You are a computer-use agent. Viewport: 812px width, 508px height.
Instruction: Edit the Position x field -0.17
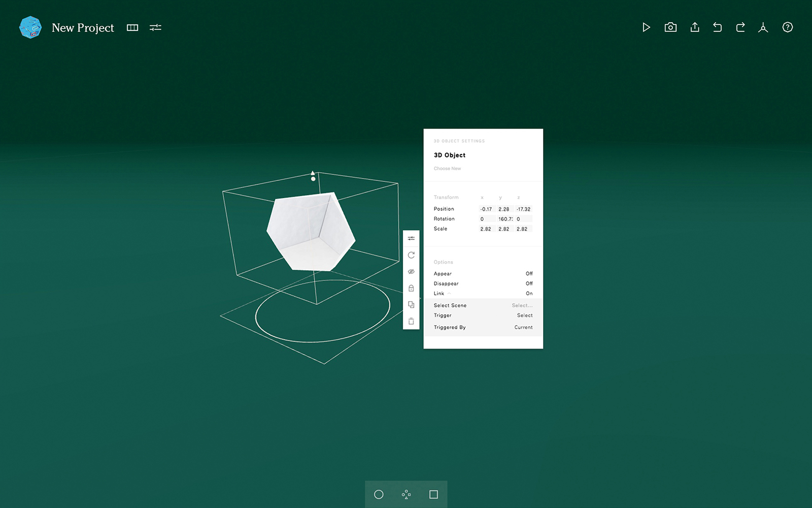coord(487,209)
